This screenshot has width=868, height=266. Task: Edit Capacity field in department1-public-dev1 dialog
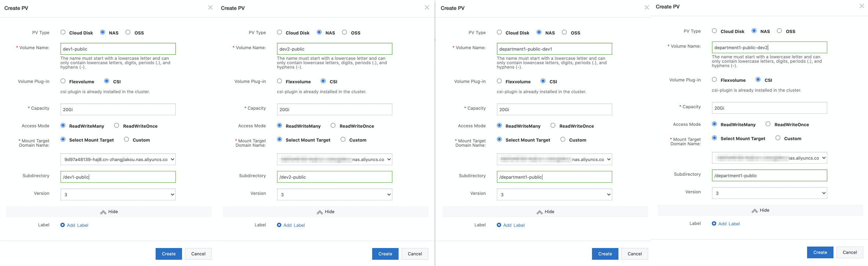pos(554,109)
